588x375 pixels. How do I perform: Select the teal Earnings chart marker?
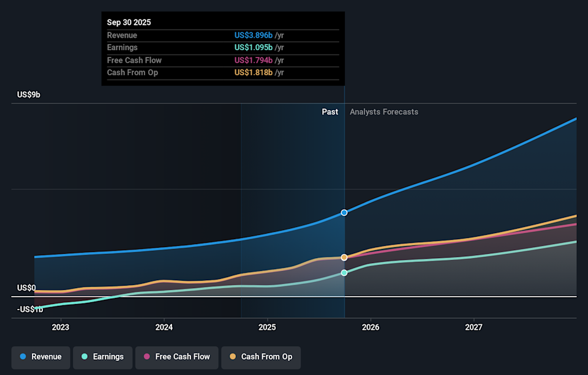coord(344,273)
